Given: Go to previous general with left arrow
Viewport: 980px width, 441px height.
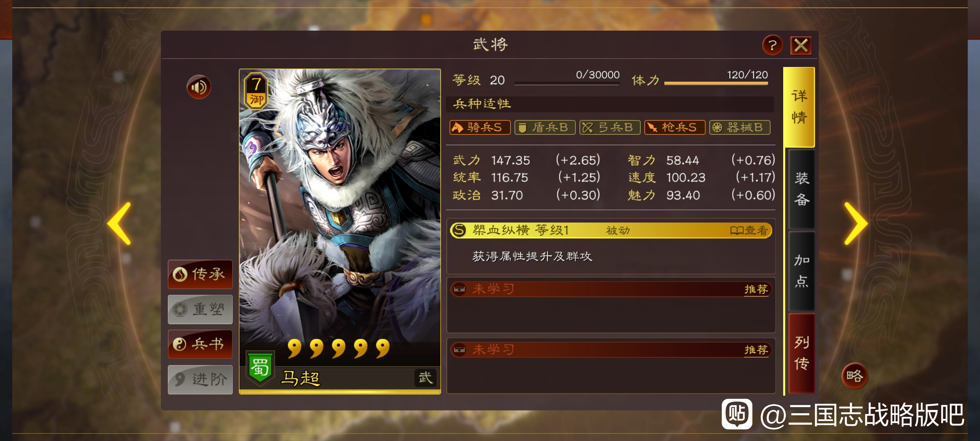Looking at the screenshot, I should pos(119,223).
